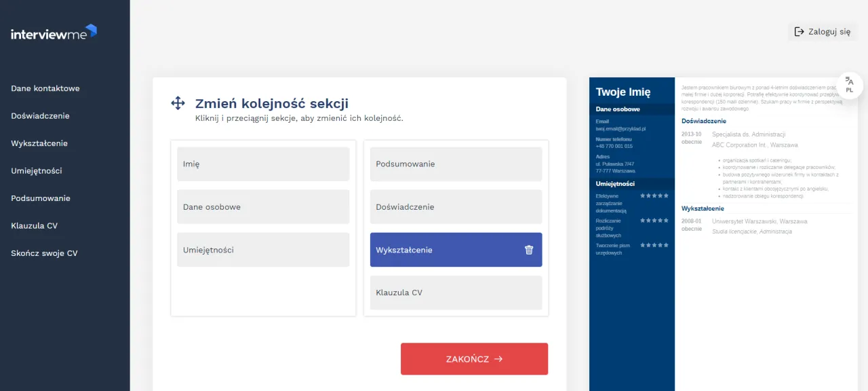Open Umiejętności sidebar item
The height and width of the screenshot is (391, 868).
37,171
